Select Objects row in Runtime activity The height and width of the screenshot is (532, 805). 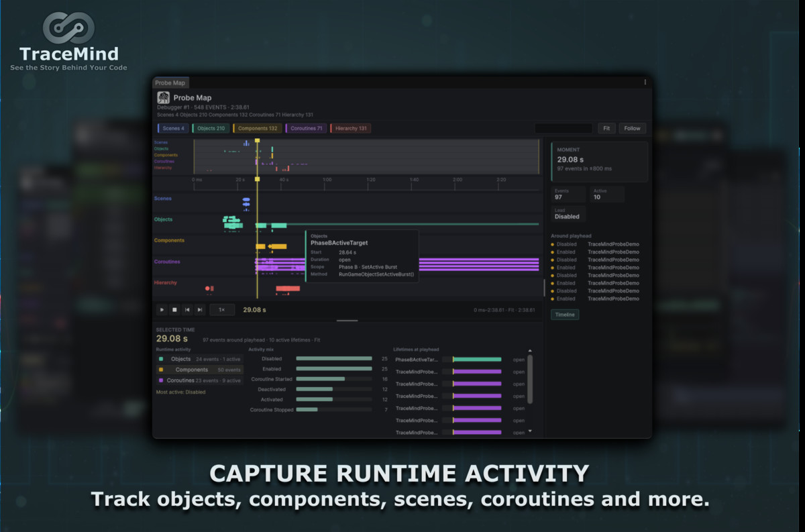click(x=199, y=359)
